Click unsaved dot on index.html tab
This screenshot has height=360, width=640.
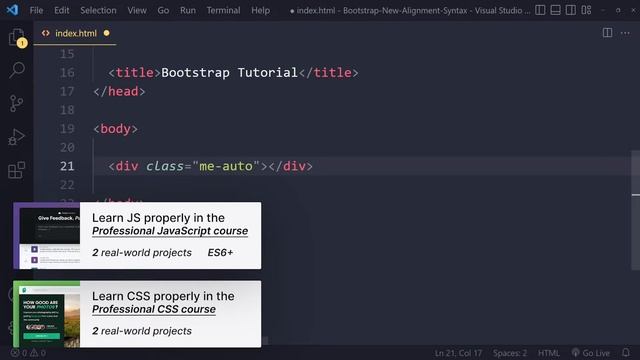pyautogui.click(x=107, y=33)
